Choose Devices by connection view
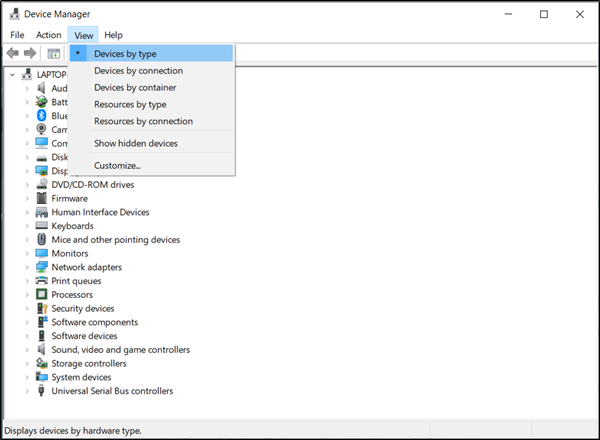This screenshot has height=440, width=600. (152, 71)
